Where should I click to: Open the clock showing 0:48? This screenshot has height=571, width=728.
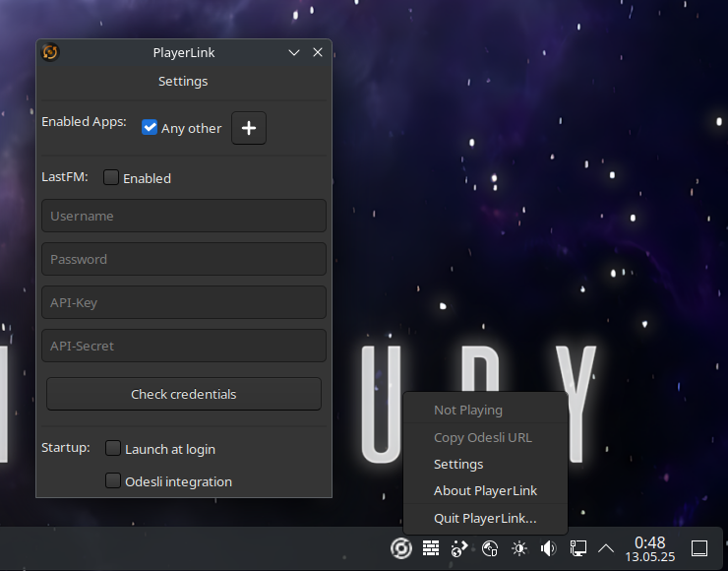[x=650, y=548]
